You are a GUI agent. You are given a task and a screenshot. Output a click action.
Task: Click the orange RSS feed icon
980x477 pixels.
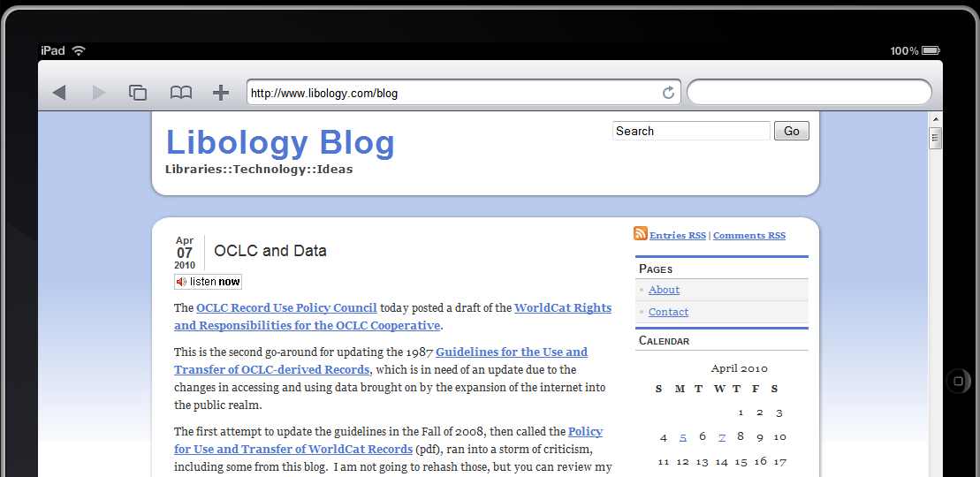[640, 233]
